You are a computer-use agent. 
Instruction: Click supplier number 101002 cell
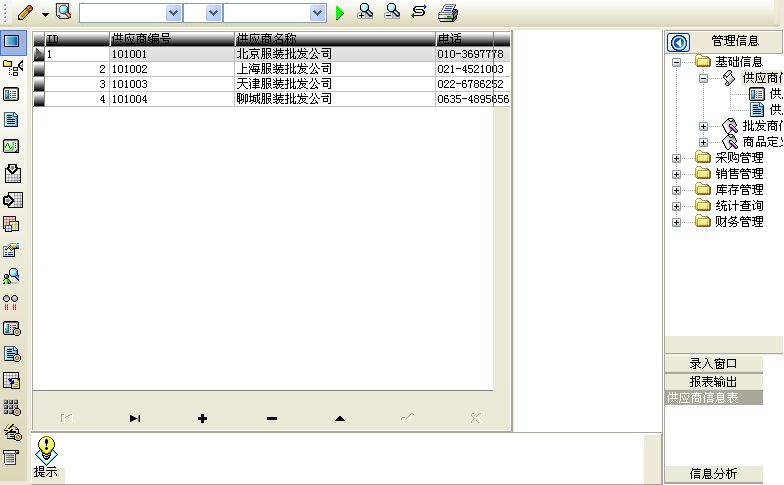tap(172, 69)
